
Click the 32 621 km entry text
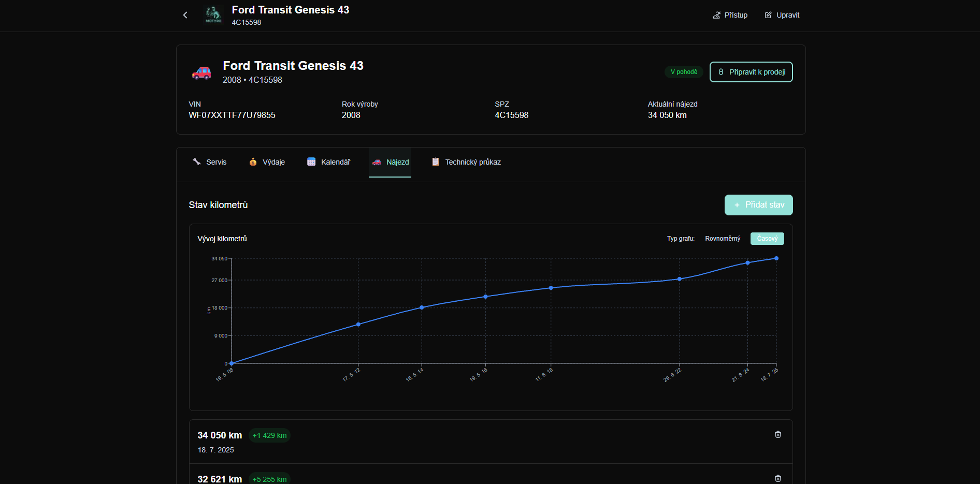click(220, 479)
